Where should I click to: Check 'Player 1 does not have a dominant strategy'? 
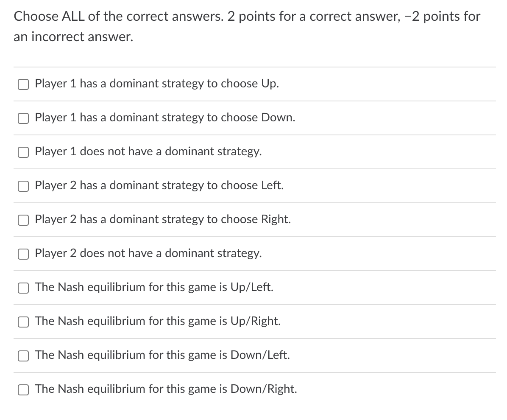[x=23, y=152]
